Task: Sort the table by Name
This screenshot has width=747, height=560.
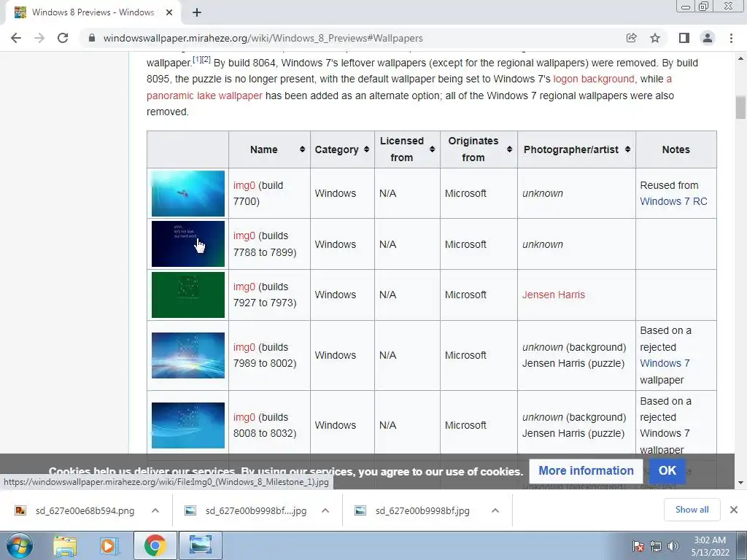Action: pyautogui.click(x=302, y=149)
